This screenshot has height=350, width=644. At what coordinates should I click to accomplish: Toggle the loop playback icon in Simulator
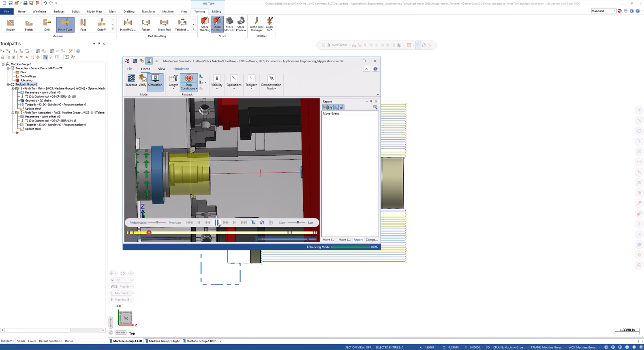[262, 222]
